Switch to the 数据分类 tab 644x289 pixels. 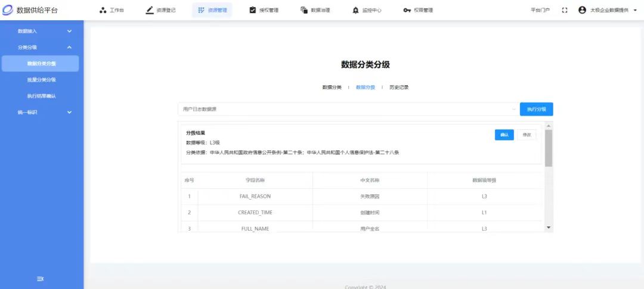tap(332, 88)
